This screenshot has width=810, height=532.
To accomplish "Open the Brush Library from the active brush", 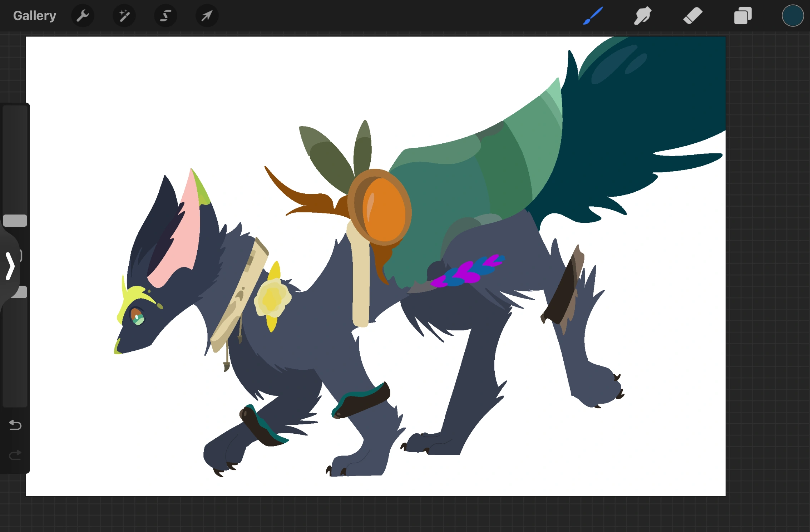I will coord(592,15).
